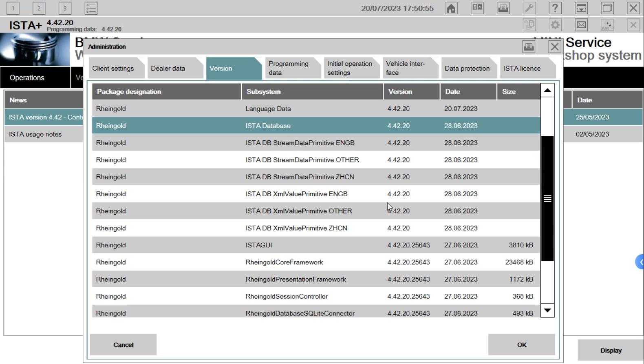Image resolution: width=644 pixels, height=364 pixels.
Task: Click the 25/05/2023 date in News list
Action: (592, 117)
